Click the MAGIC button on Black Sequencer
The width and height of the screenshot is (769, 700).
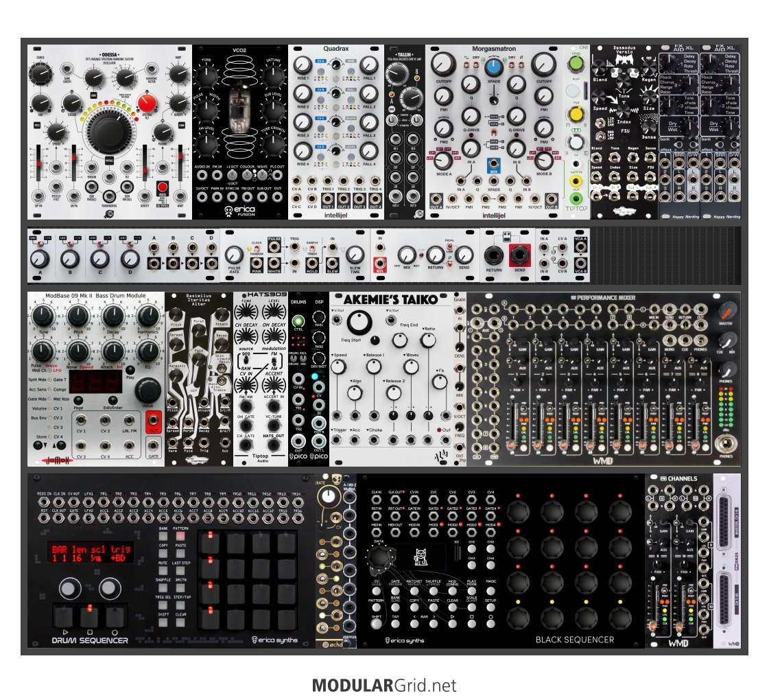pos(490,590)
